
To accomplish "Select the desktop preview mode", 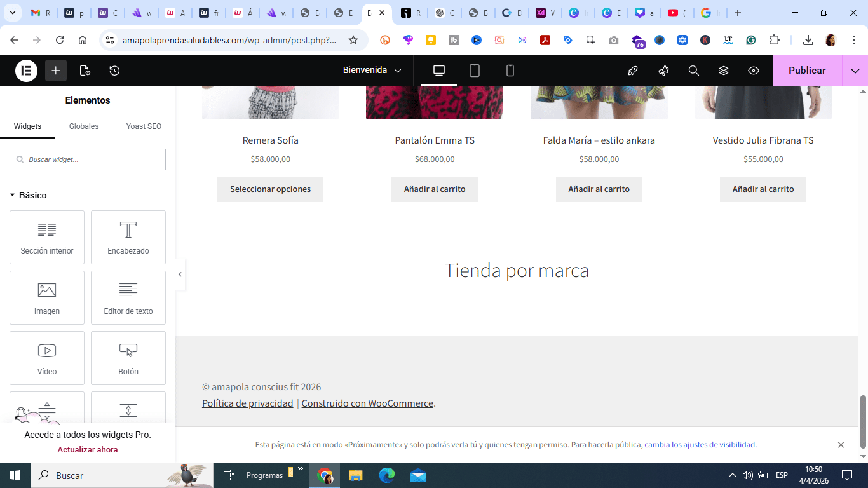I will tap(439, 71).
